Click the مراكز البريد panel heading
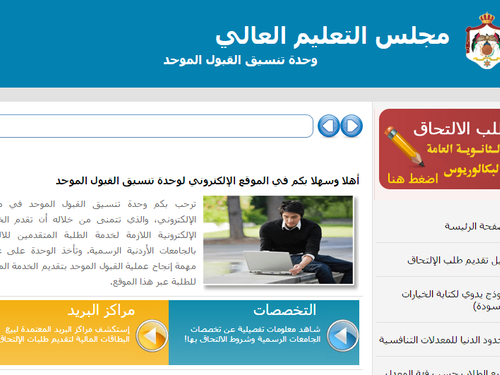This screenshot has width=500, height=375. (x=101, y=310)
